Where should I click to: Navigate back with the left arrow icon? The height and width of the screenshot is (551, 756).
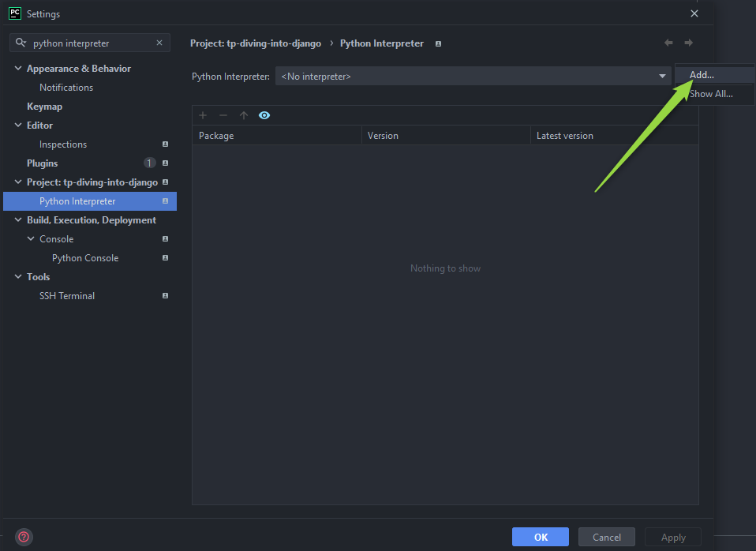click(668, 43)
